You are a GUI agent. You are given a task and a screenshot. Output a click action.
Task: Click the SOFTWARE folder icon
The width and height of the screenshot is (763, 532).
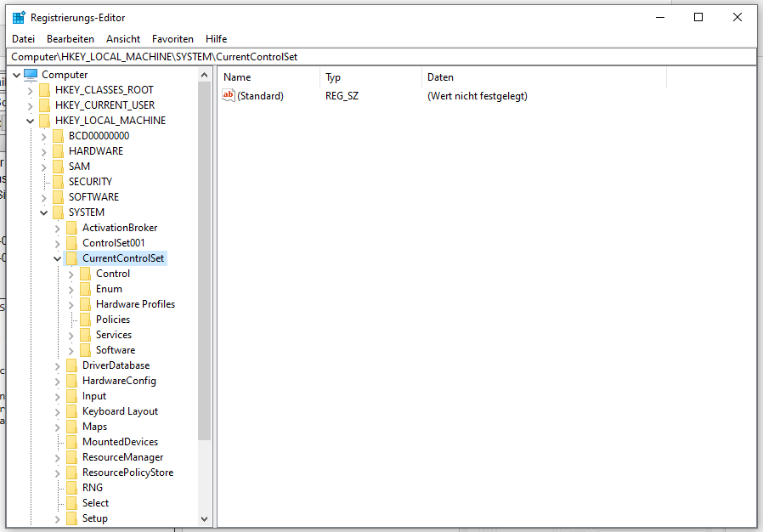[59, 197]
